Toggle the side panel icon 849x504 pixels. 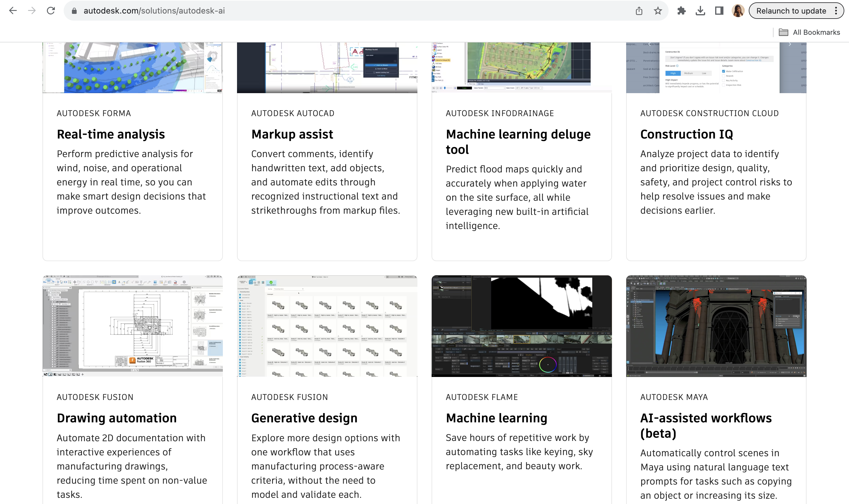719,11
